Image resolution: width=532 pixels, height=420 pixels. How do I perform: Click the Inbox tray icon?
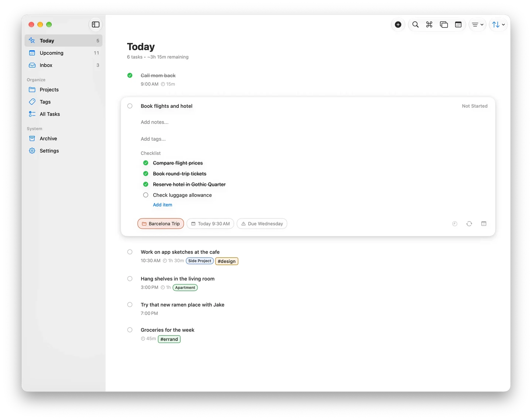(x=32, y=65)
